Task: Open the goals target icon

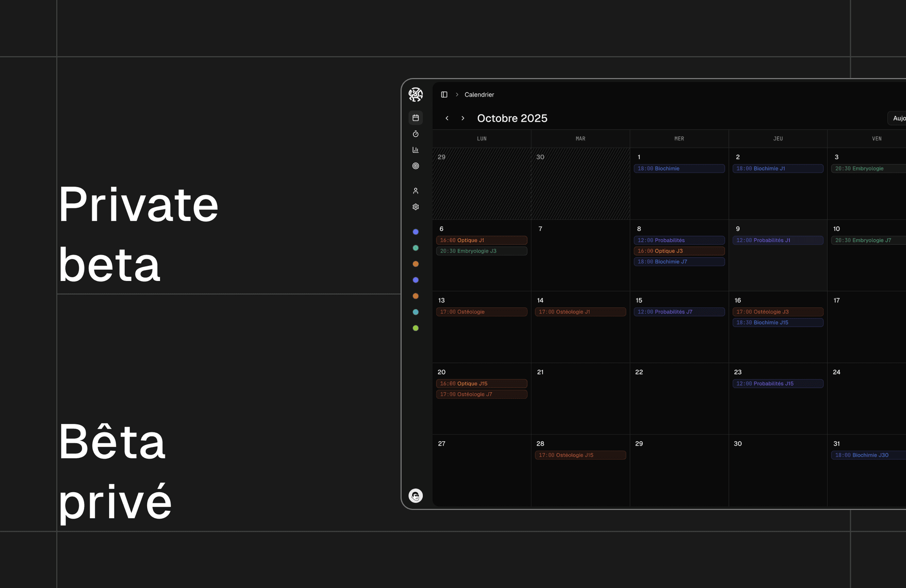Action: (x=415, y=166)
